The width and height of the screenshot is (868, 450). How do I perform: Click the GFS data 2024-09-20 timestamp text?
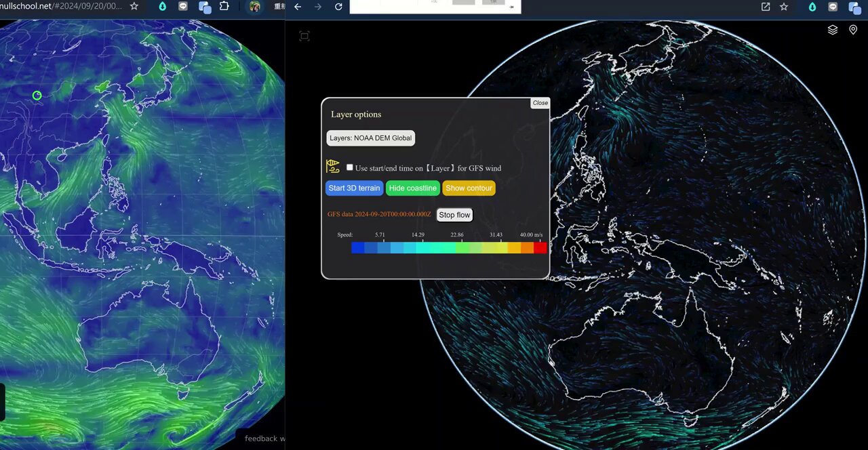[x=379, y=214]
